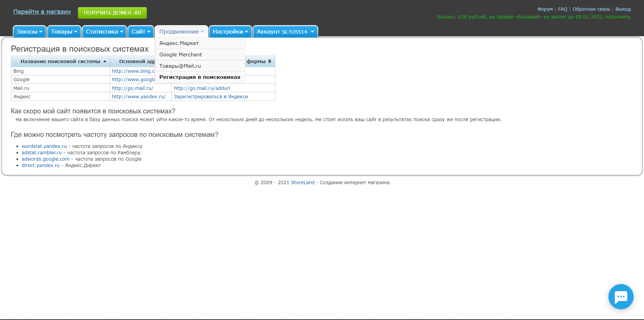Open the Аккаунт SL-535514 dropdown
The image size is (644, 320).
[285, 32]
